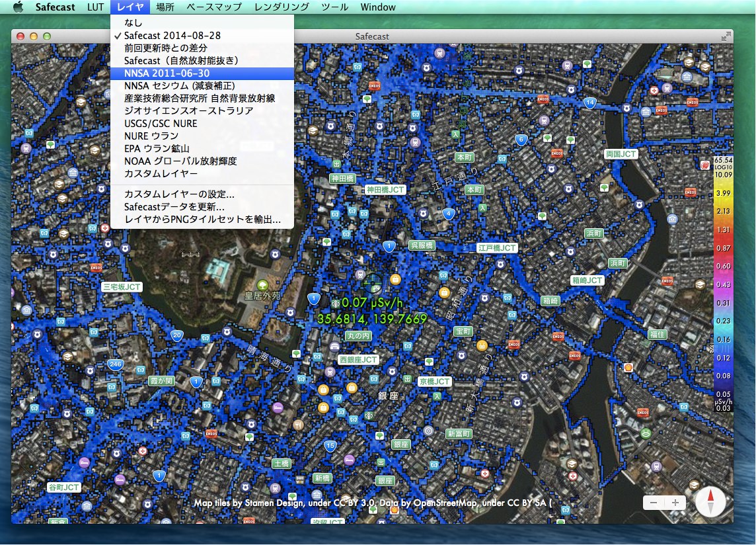
Task: Select EPA ウラン鉱山 layer
Action: coord(202,148)
